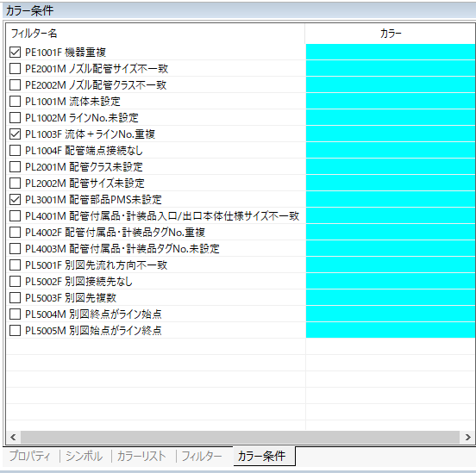
Task: Enable PL4002F 配管付属品・計装品タグNo.重複 checkbox
Action: tap(15, 233)
